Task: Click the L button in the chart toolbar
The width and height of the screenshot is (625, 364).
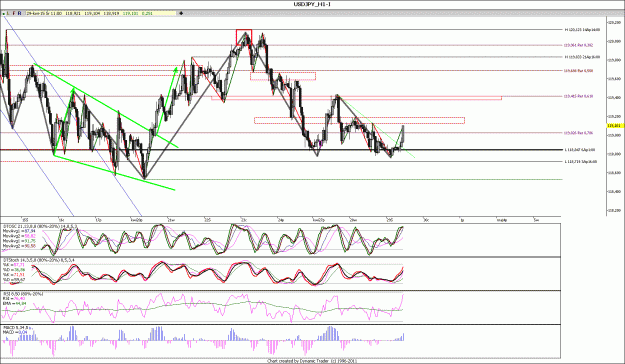Action: coord(8,13)
